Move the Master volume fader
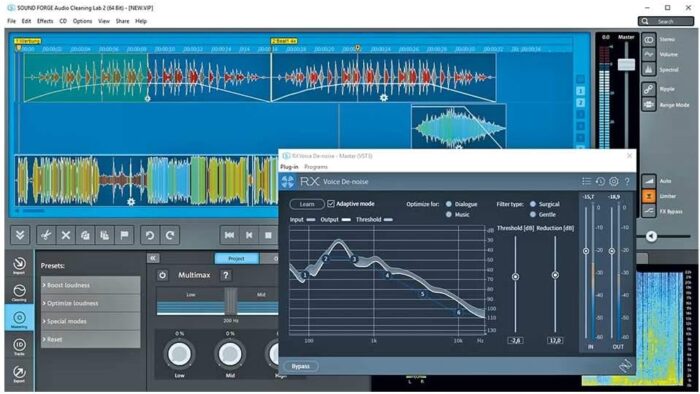 pyautogui.click(x=626, y=65)
